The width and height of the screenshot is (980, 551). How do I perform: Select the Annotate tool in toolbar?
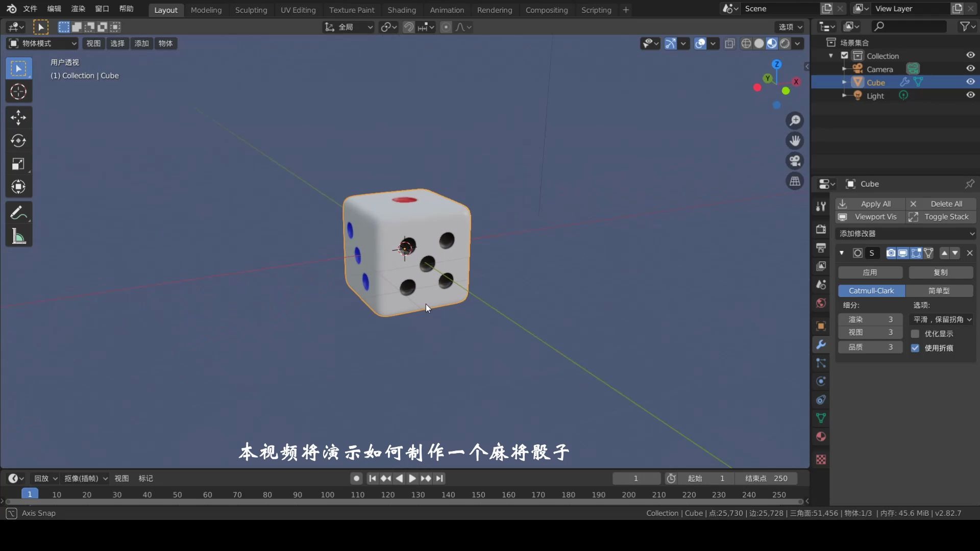(18, 213)
